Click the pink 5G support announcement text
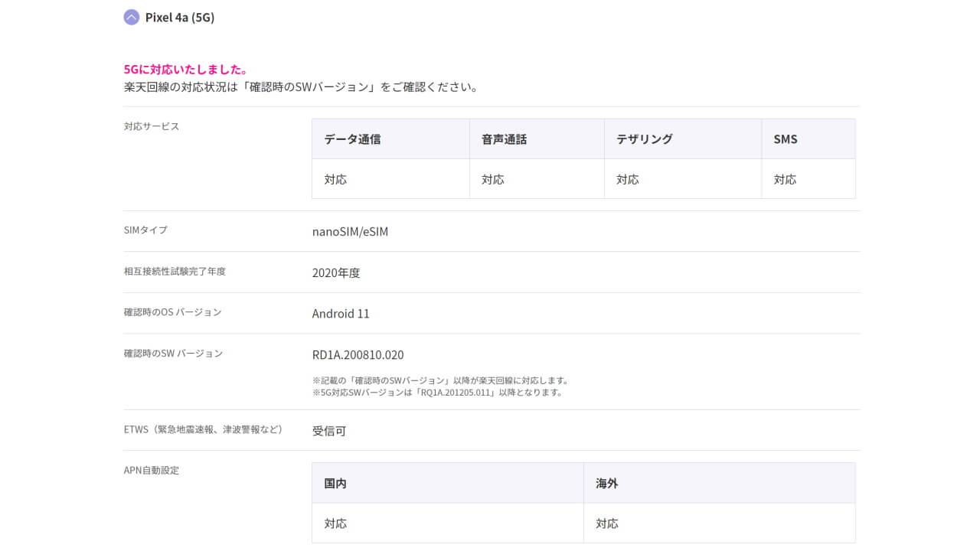This screenshot has height=551, width=980. click(x=185, y=70)
